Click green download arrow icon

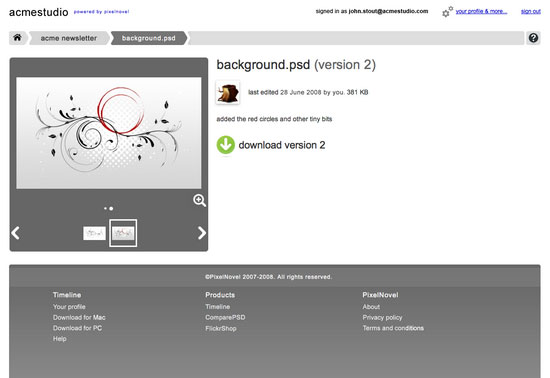pyautogui.click(x=225, y=145)
